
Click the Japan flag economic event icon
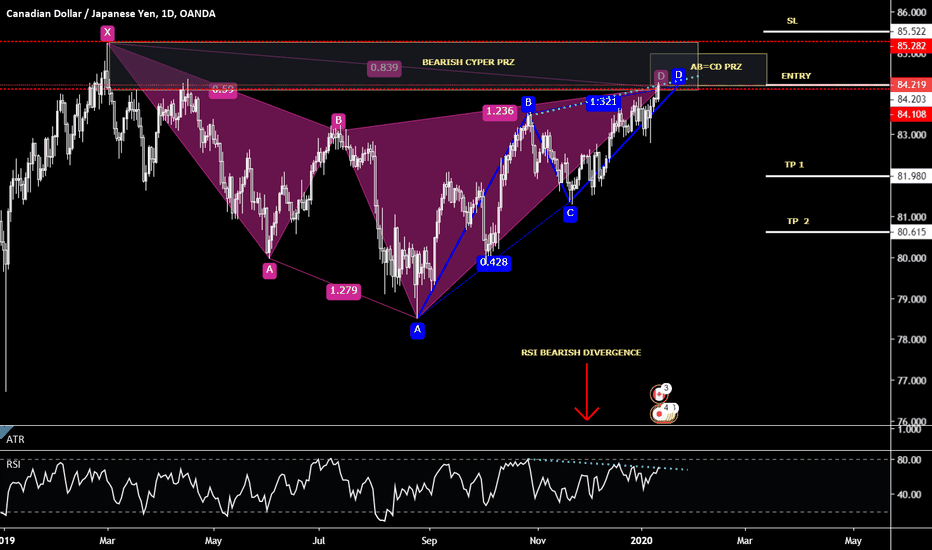662,412
